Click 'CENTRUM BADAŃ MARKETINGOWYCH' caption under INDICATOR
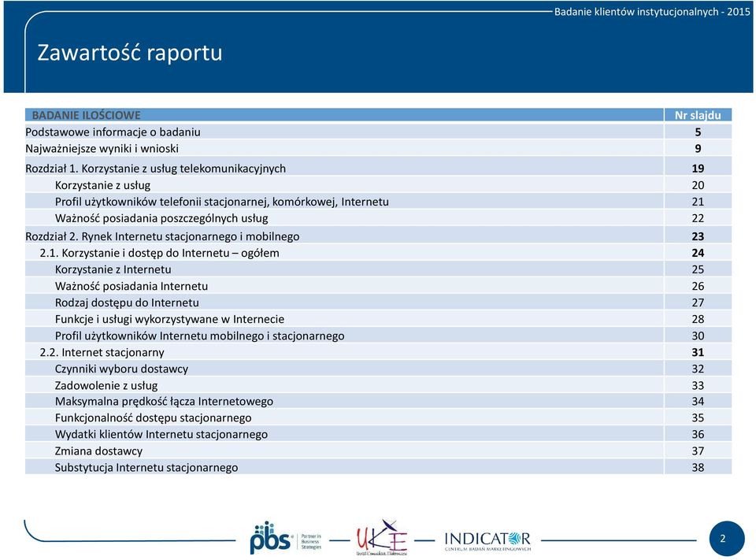 (487, 548)
